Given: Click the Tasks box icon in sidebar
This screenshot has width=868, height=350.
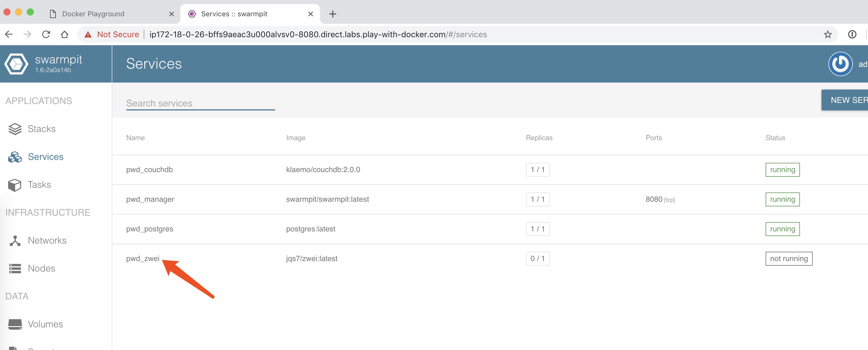Looking at the screenshot, I should [x=15, y=185].
